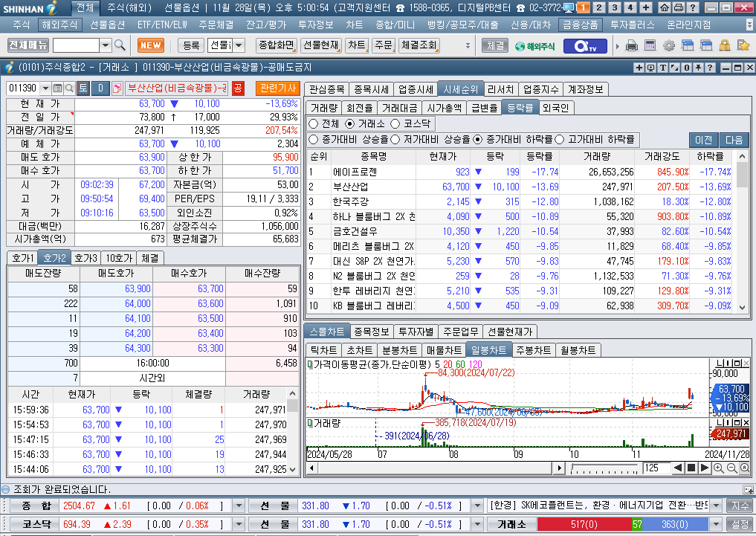Open the alpha TV banner icon
This screenshot has height=536, width=756.
(584, 46)
